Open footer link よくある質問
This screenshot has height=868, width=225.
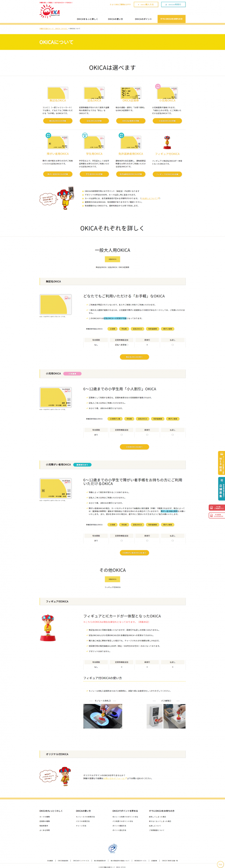point(45,830)
